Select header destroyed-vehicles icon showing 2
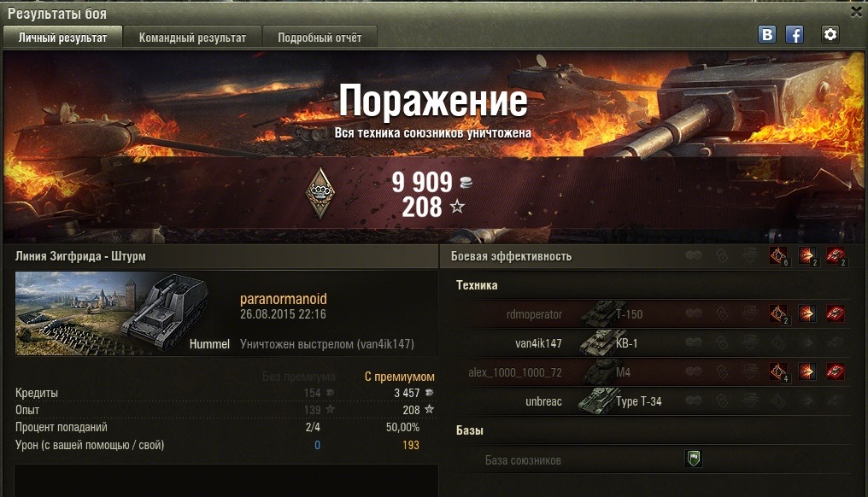The image size is (868, 497). 836,255
